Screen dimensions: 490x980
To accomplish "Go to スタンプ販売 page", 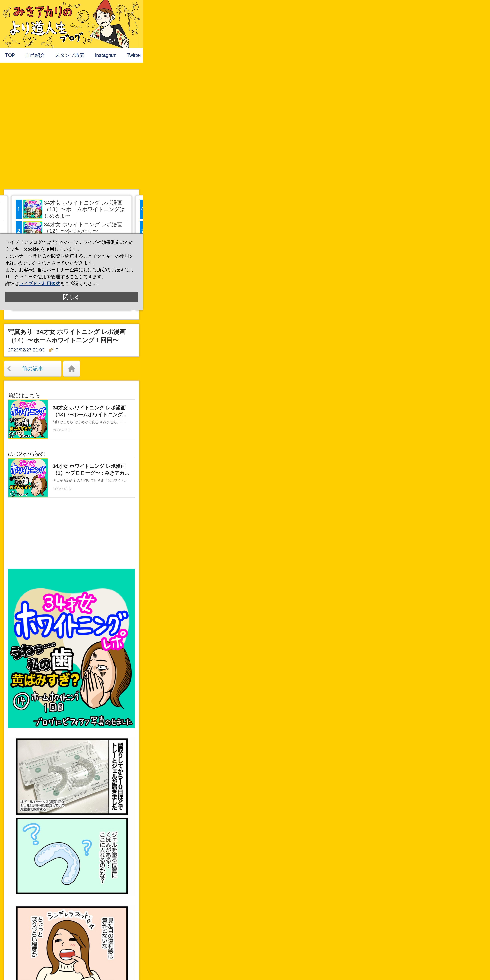I will click(70, 55).
